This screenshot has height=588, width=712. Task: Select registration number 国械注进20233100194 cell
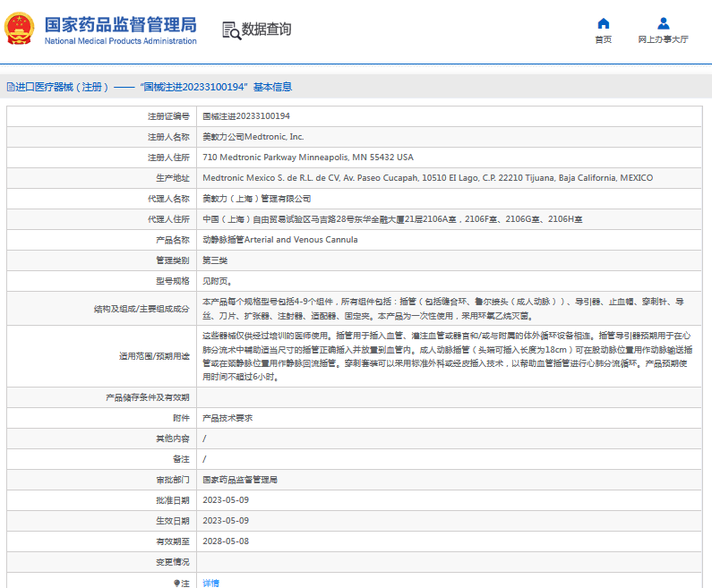(x=246, y=116)
